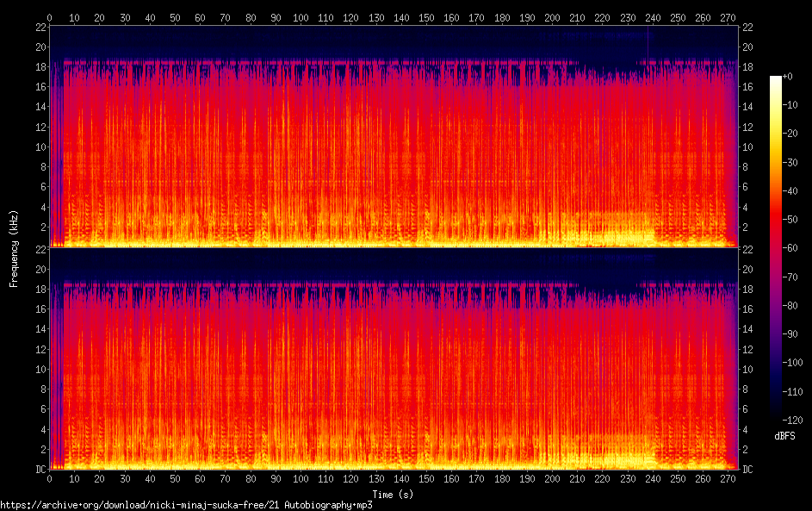This screenshot has height=511, width=812.
Task: Click the archive.org download URL text
Action: 186,505
